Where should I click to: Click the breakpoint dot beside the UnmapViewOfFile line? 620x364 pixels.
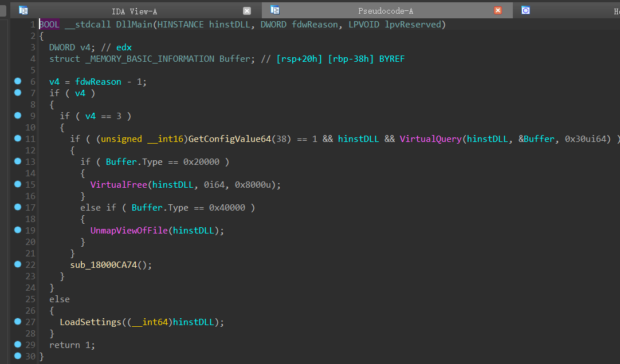(x=17, y=230)
